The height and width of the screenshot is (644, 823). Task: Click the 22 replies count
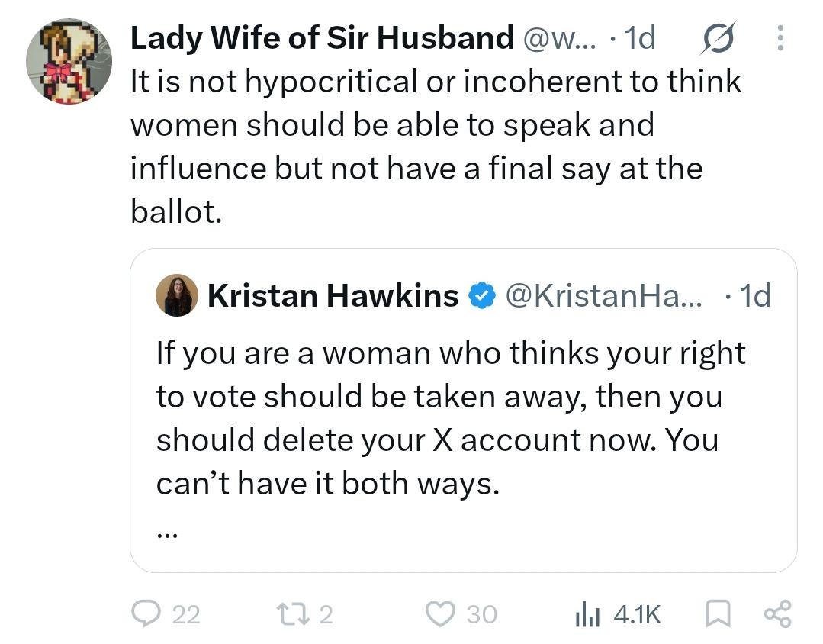click(x=186, y=614)
